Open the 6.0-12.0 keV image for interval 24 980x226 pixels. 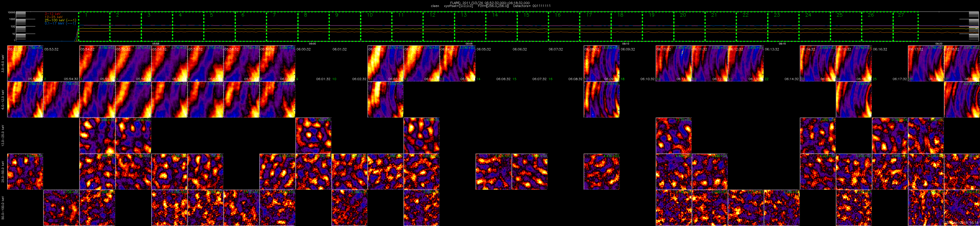point(854,100)
